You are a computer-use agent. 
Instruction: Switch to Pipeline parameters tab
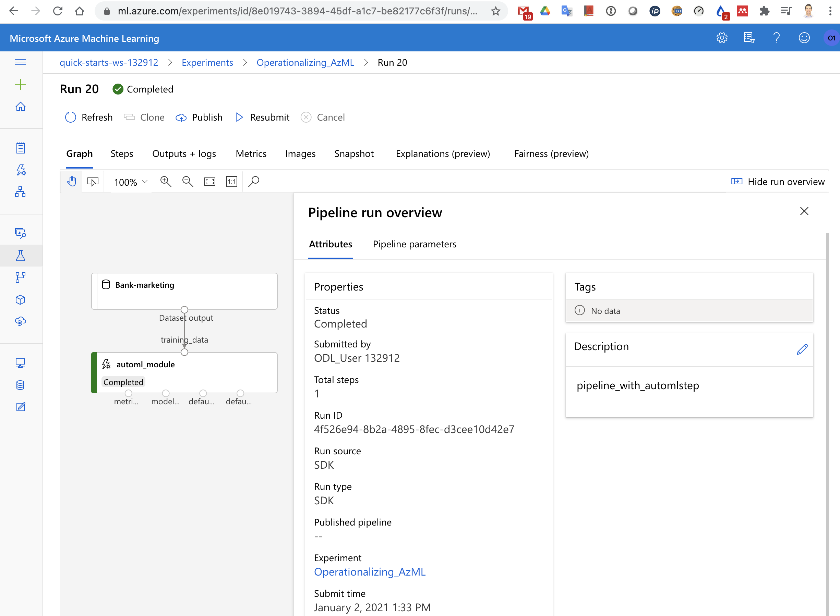pyautogui.click(x=414, y=244)
